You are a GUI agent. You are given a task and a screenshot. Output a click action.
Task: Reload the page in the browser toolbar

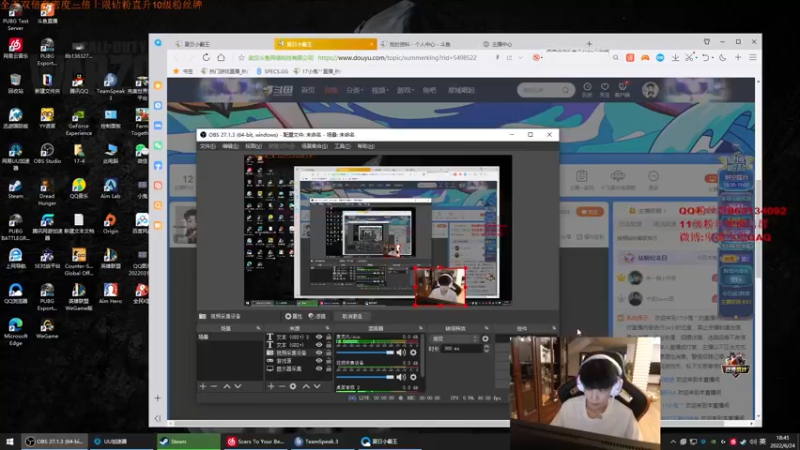coord(206,58)
